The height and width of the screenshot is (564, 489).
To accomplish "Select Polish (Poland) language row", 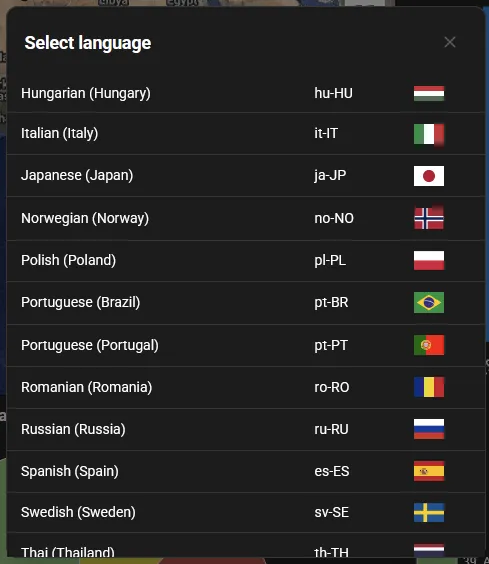I will pos(246,260).
